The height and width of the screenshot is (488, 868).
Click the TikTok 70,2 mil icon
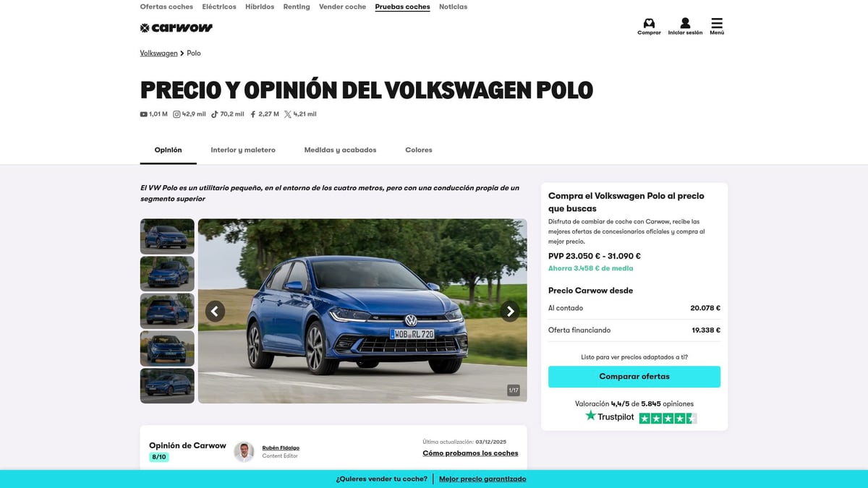215,114
